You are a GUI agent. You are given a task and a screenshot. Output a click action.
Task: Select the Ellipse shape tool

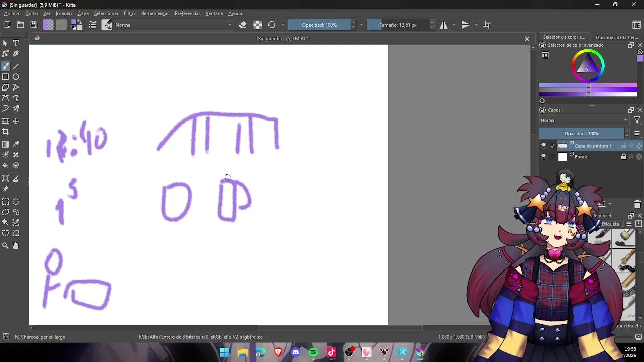(16, 77)
